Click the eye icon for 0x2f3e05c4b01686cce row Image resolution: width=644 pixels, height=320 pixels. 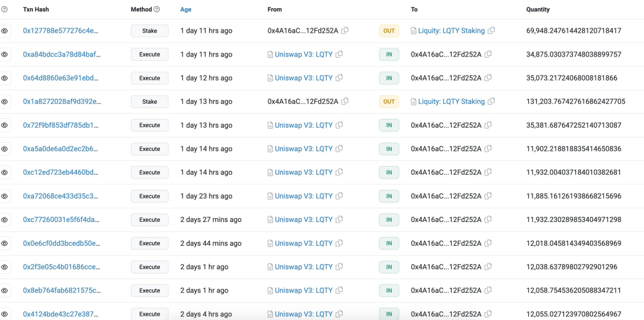click(x=4, y=267)
